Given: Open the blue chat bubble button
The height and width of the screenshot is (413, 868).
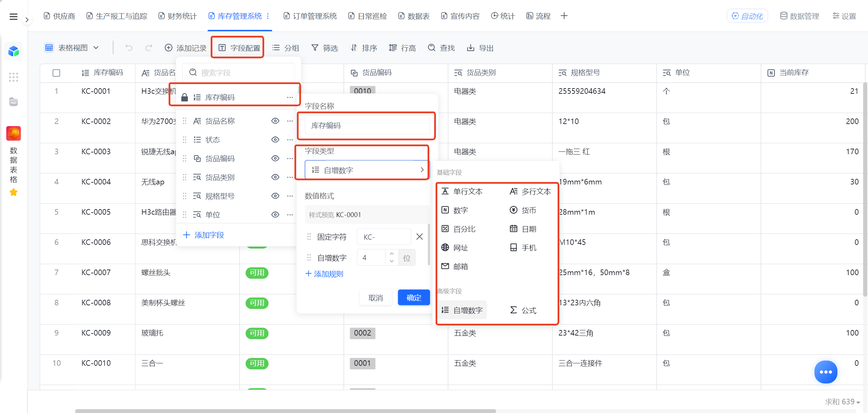Looking at the screenshot, I should coord(826,372).
